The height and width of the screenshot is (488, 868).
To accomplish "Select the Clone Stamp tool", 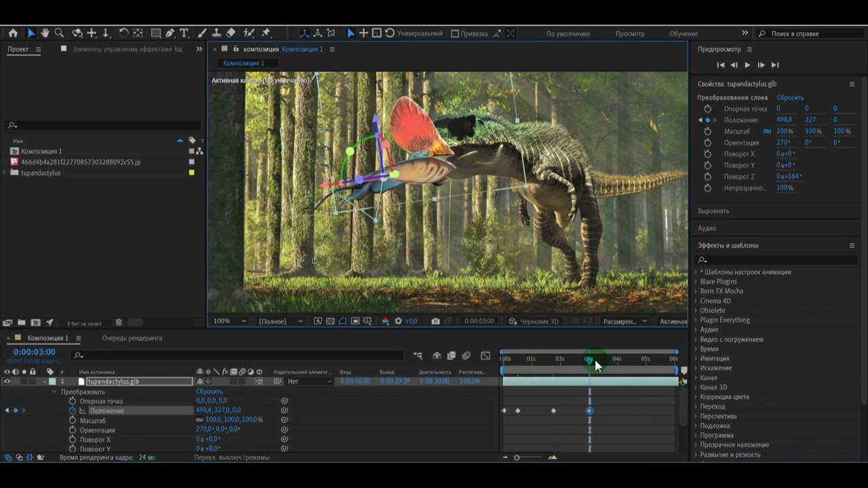I will [216, 33].
